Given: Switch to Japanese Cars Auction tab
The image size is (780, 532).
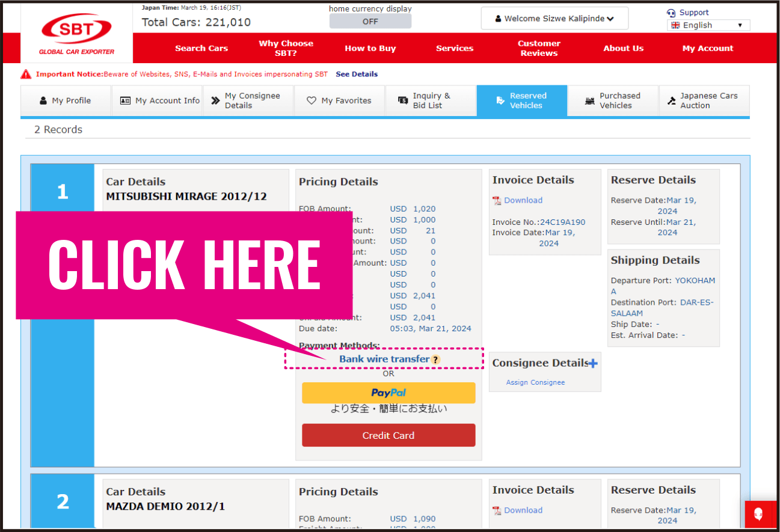Looking at the screenshot, I should click(x=704, y=100).
